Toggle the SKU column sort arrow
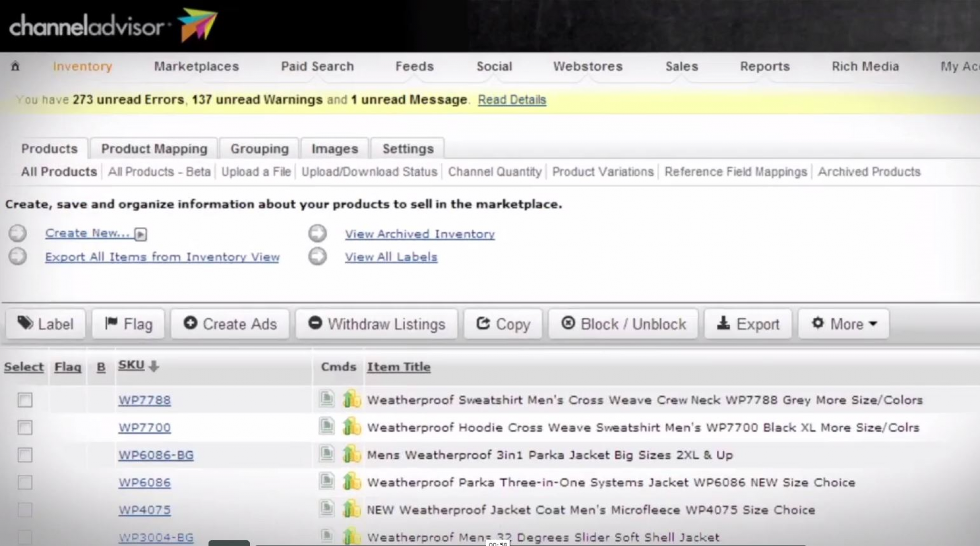 154,366
